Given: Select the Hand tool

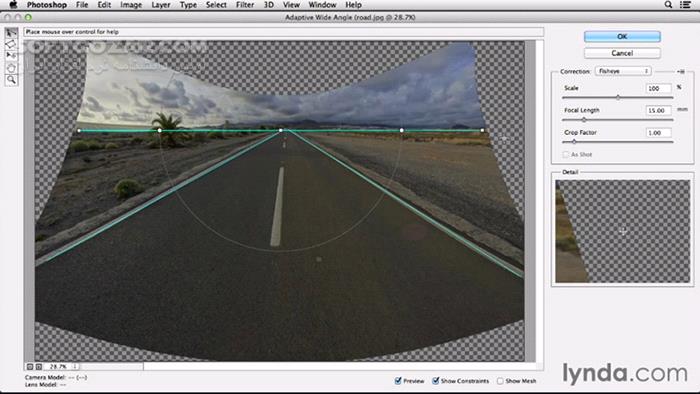Looking at the screenshot, I should pos(11,68).
